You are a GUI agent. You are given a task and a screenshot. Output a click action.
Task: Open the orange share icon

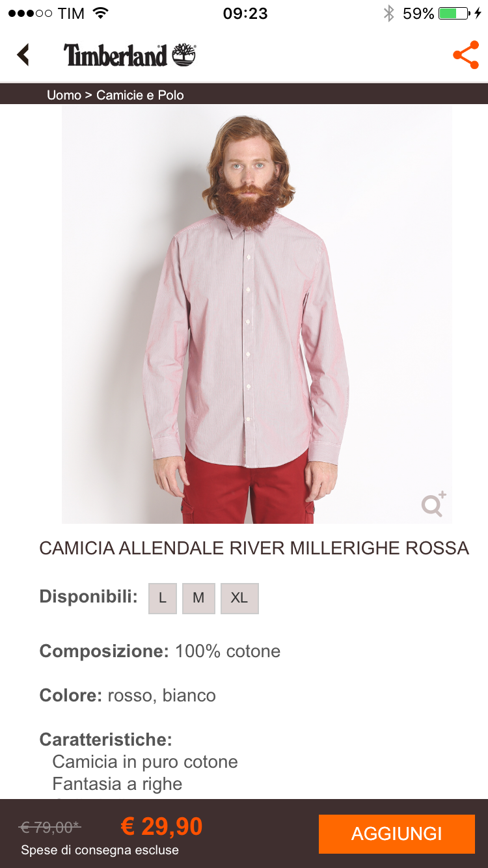(466, 55)
